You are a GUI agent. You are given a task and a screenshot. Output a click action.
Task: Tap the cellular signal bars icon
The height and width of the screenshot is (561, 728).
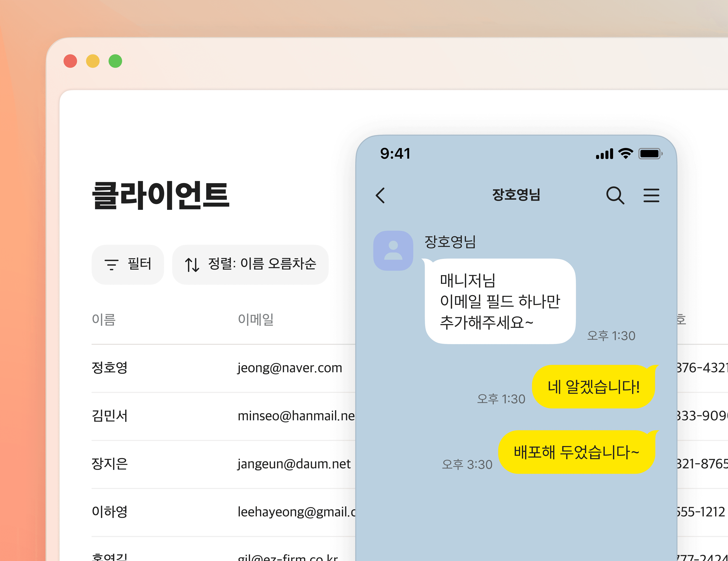point(604,154)
